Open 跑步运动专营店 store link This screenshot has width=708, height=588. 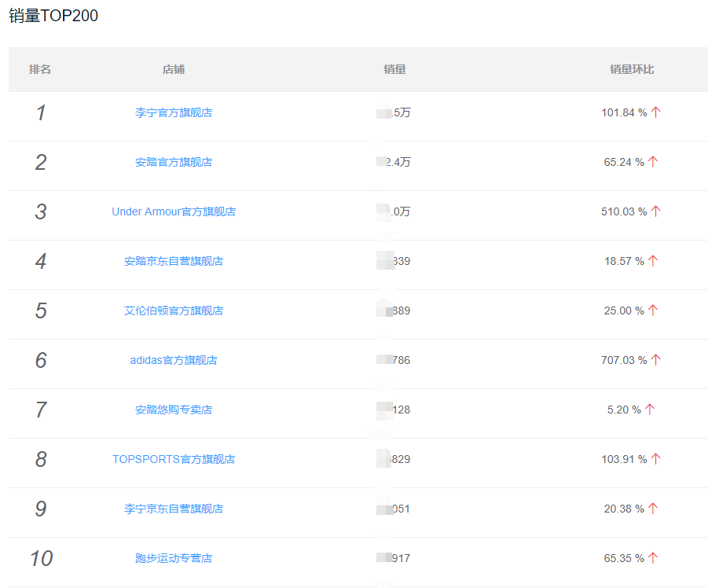pos(174,558)
